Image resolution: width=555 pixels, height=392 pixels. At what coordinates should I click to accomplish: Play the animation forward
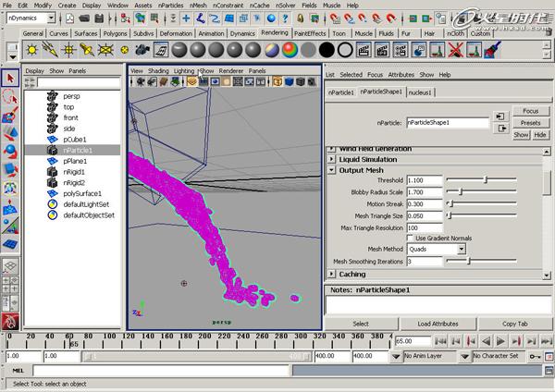(x=500, y=341)
